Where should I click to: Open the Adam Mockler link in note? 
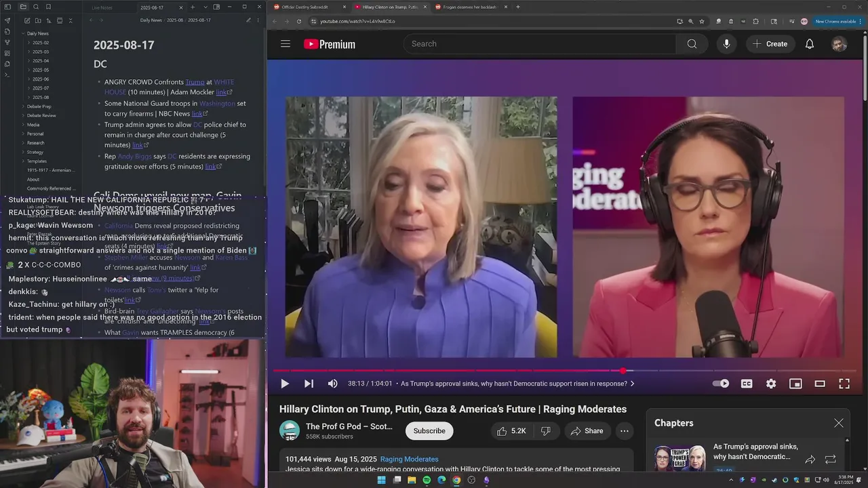pos(224,92)
